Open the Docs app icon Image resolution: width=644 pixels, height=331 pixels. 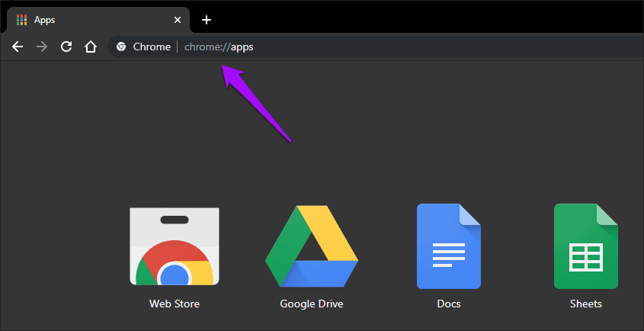point(449,246)
